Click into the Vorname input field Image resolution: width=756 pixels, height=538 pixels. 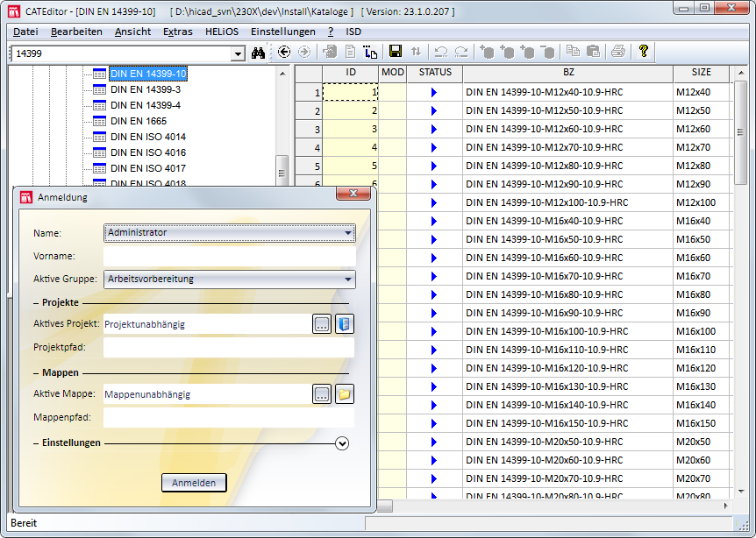pyautogui.click(x=229, y=257)
